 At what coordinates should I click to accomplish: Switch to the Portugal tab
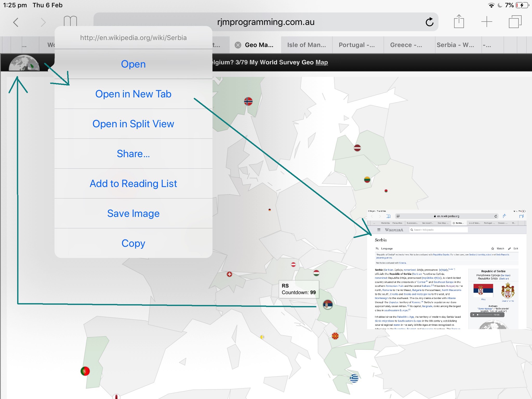[x=358, y=45]
